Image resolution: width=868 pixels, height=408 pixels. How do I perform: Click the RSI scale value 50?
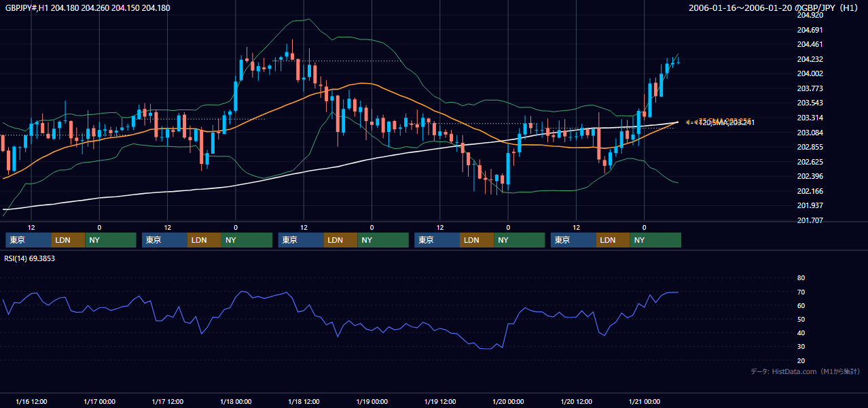pos(801,319)
